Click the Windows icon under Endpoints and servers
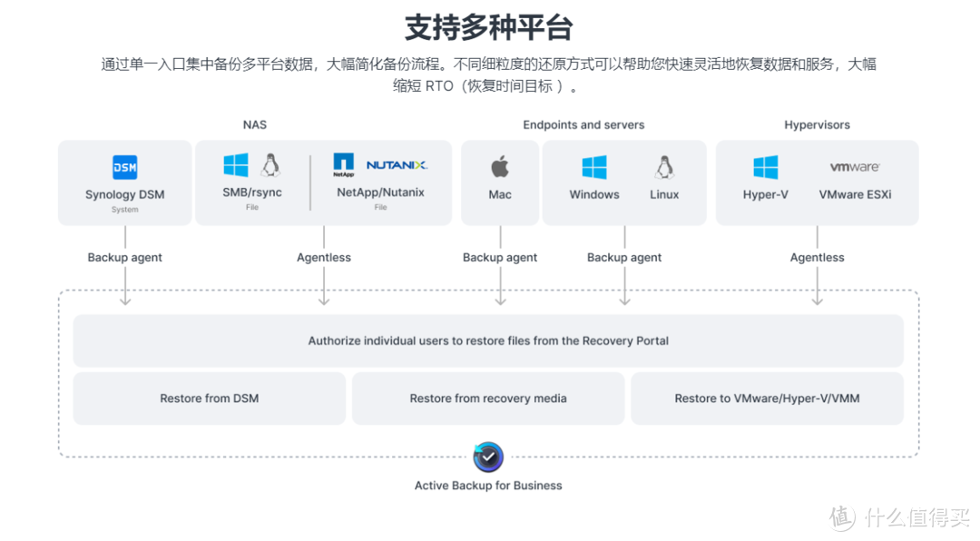The width and height of the screenshot is (980, 541). [594, 167]
